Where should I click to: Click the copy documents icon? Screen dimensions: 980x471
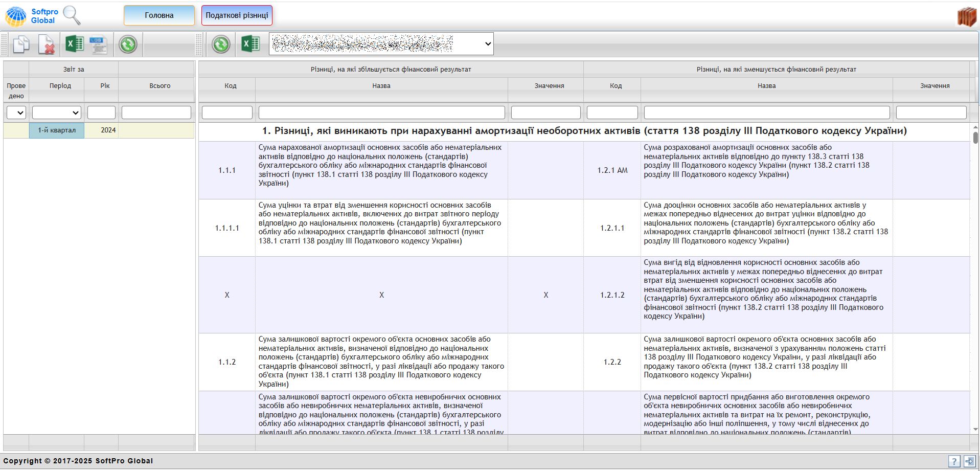21,44
